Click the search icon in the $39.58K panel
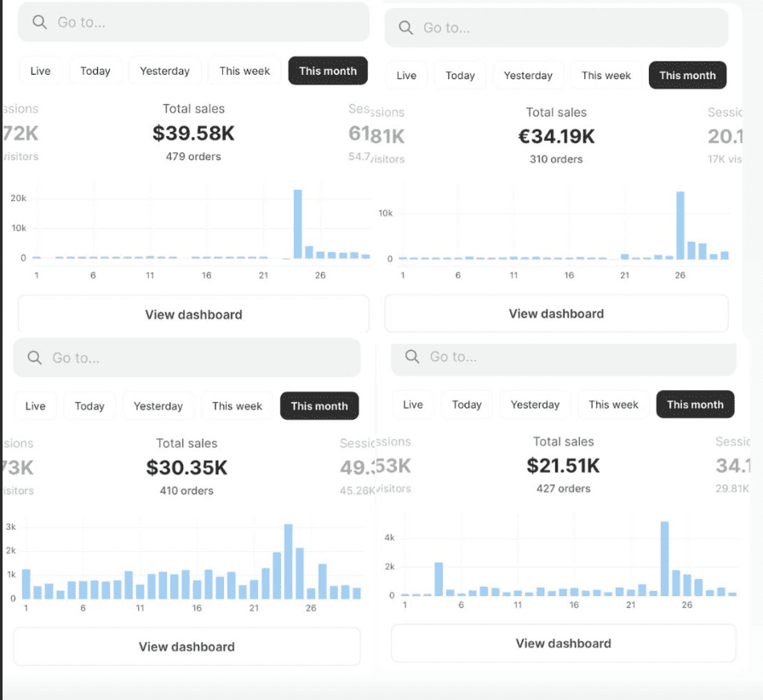 click(39, 22)
